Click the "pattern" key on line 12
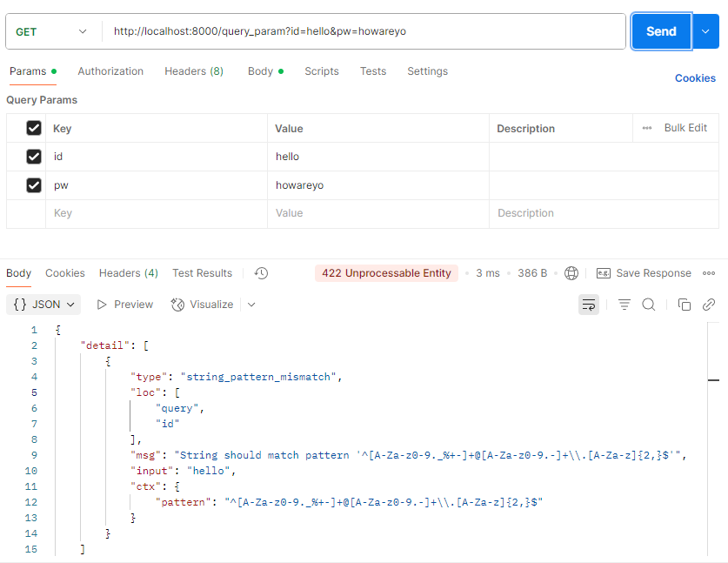Viewport: 728px width, 563px height. 183,502
